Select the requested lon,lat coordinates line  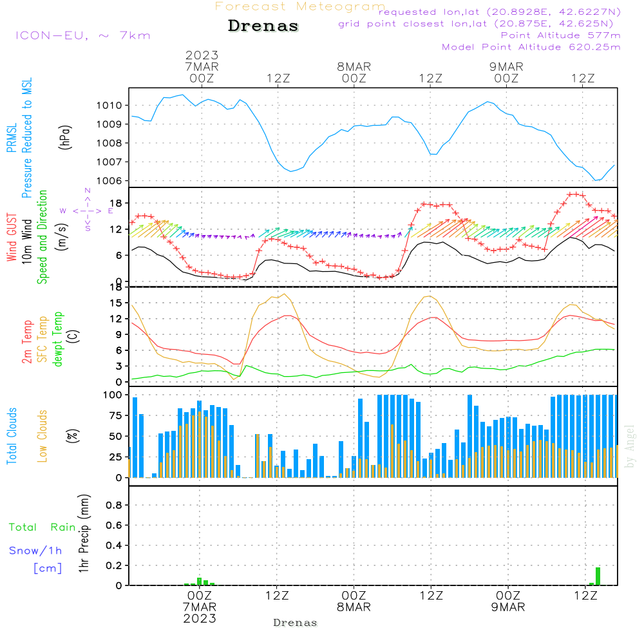(499, 12)
